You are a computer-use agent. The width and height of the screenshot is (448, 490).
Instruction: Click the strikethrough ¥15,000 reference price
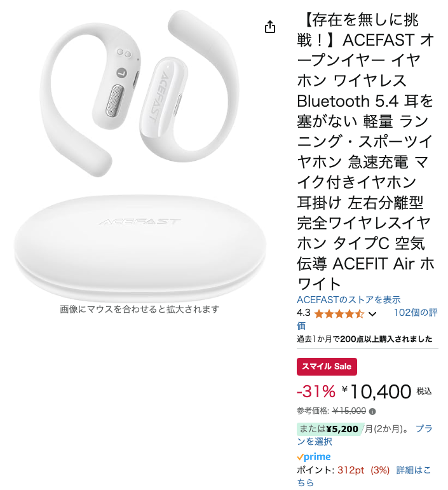(x=349, y=411)
